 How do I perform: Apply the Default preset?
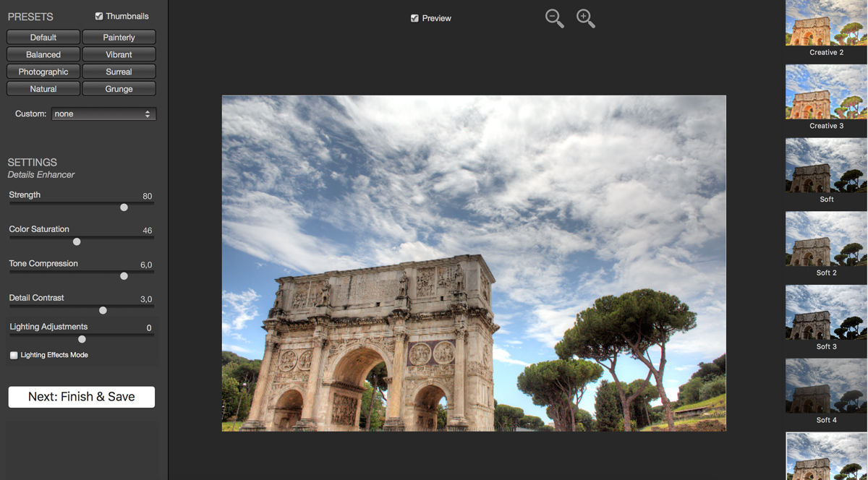pyautogui.click(x=43, y=37)
